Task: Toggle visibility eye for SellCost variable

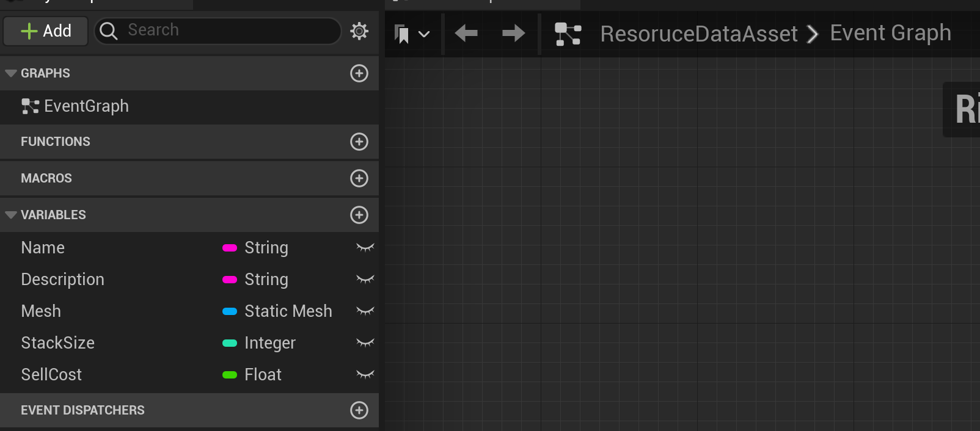Action: [365, 375]
